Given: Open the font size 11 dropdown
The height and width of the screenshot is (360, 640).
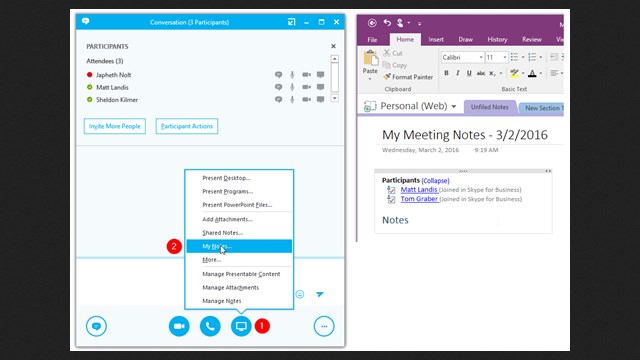Looking at the screenshot, I should point(504,57).
